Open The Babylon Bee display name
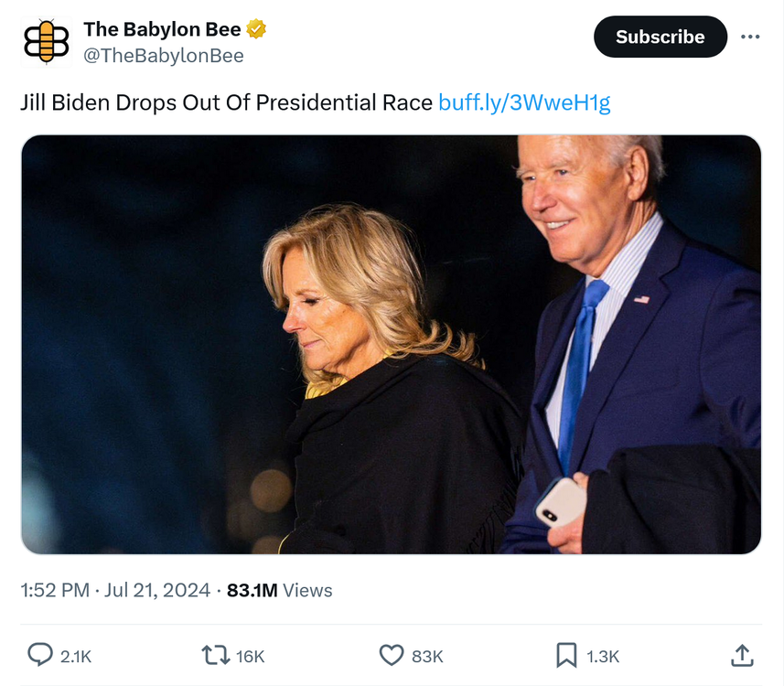Viewport: 784px width, 686px height. coord(162,29)
